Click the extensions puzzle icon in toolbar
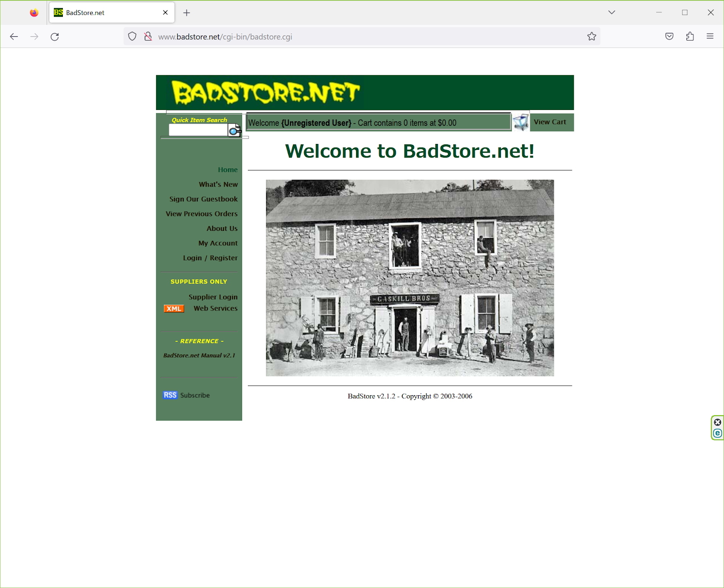 tap(689, 36)
